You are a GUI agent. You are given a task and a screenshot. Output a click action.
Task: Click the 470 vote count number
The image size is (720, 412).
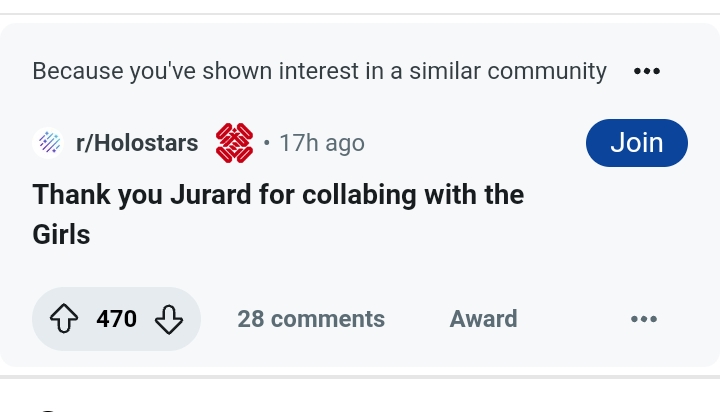116,319
